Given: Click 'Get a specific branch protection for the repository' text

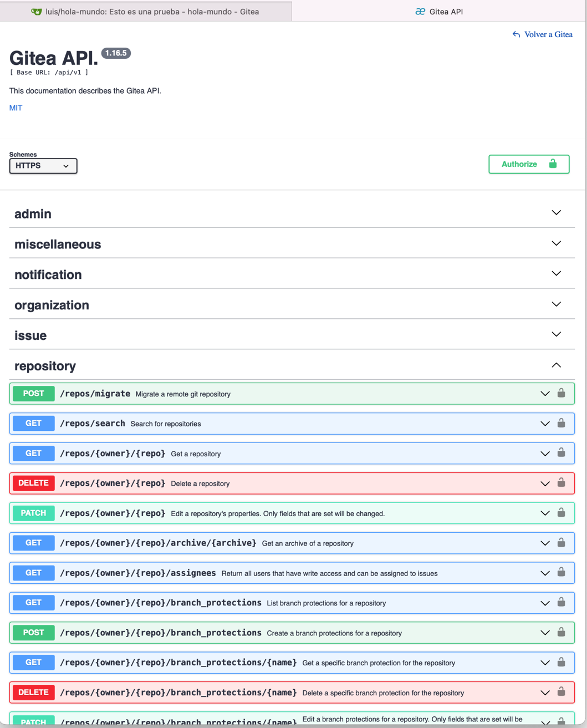Looking at the screenshot, I should click(379, 663).
